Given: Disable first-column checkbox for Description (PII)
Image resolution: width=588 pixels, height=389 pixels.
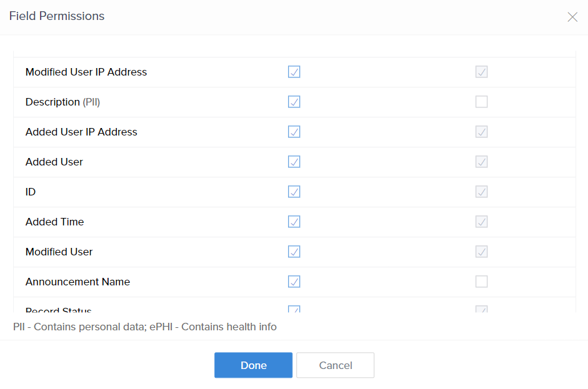Looking at the screenshot, I should click(294, 102).
